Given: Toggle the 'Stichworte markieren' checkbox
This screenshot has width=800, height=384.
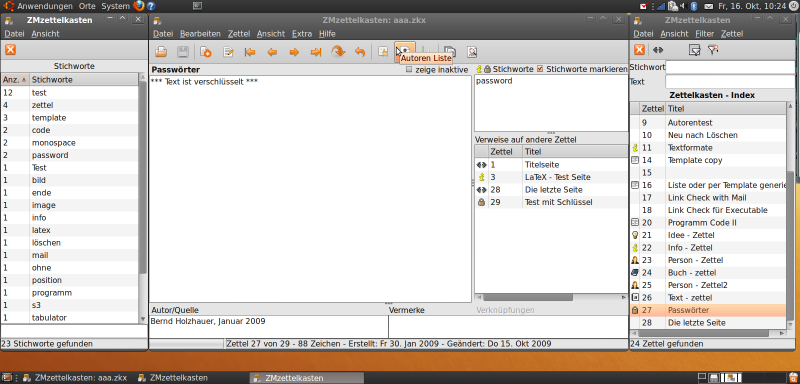Looking at the screenshot, I should (x=540, y=69).
